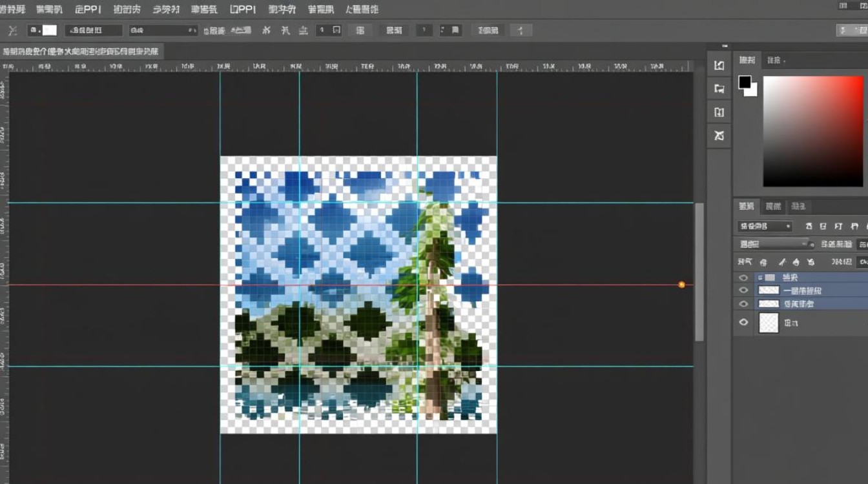
Task: Click the first layer filter icon beside the kind dropdown
Action: [x=809, y=227]
